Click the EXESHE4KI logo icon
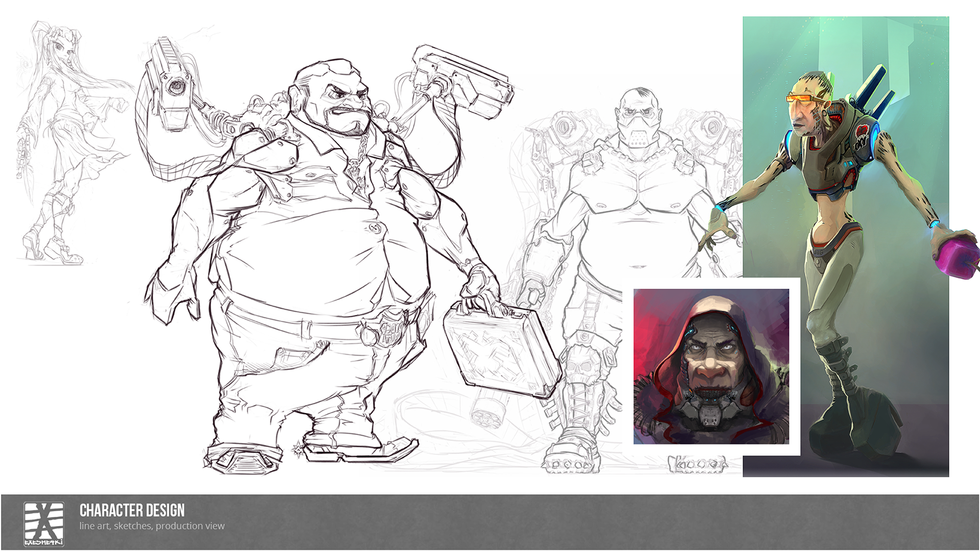 tap(43, 523)
